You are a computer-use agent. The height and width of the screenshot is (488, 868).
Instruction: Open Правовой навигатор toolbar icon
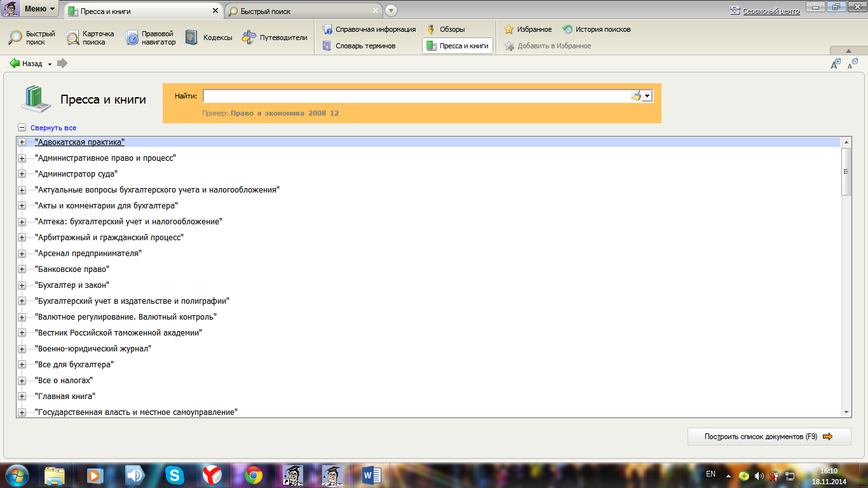click(149, 37)
